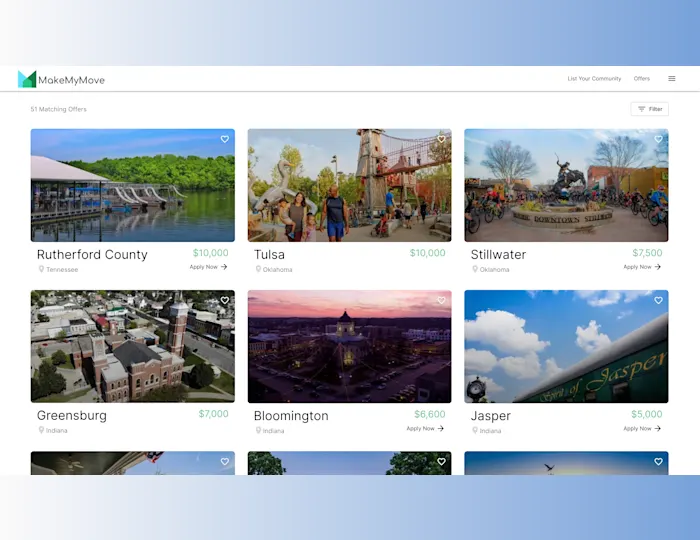Click the $5,000 amount for Jasper

(x=646, y=415)
